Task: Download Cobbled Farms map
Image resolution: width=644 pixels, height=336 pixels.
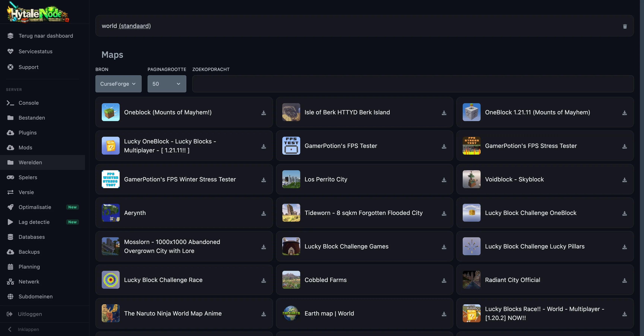Action: point(444,280)
